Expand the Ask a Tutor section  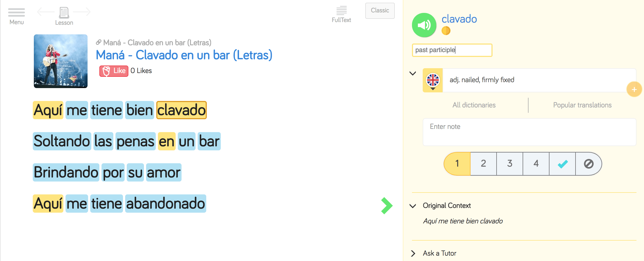click(x=413, y=253)
